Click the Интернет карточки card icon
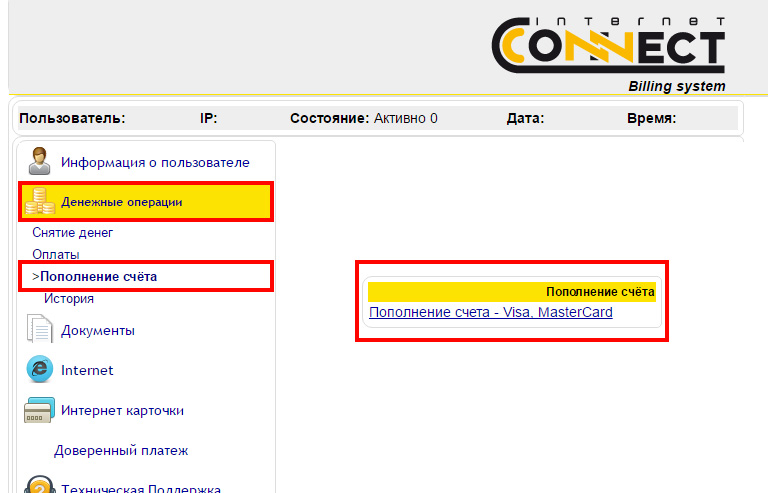 (x=40, y=410)
